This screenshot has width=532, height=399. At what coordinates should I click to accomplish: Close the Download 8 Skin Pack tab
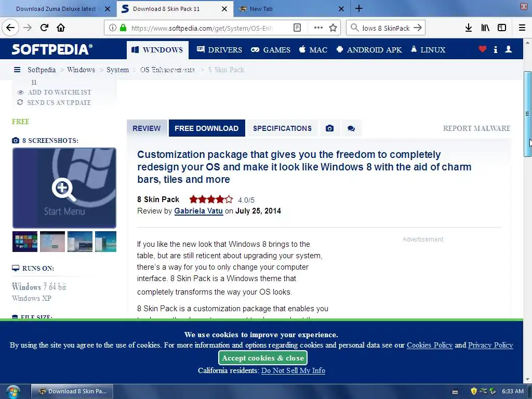[x=224, y=9]
